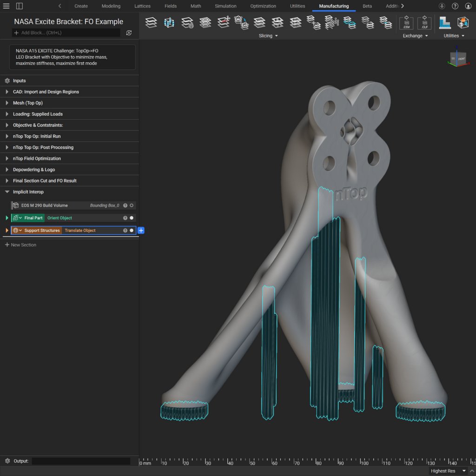This screenshot has width=476, height=476.
Task: Expand Depowdering & Logo section
Action: (x=7, y=169)
